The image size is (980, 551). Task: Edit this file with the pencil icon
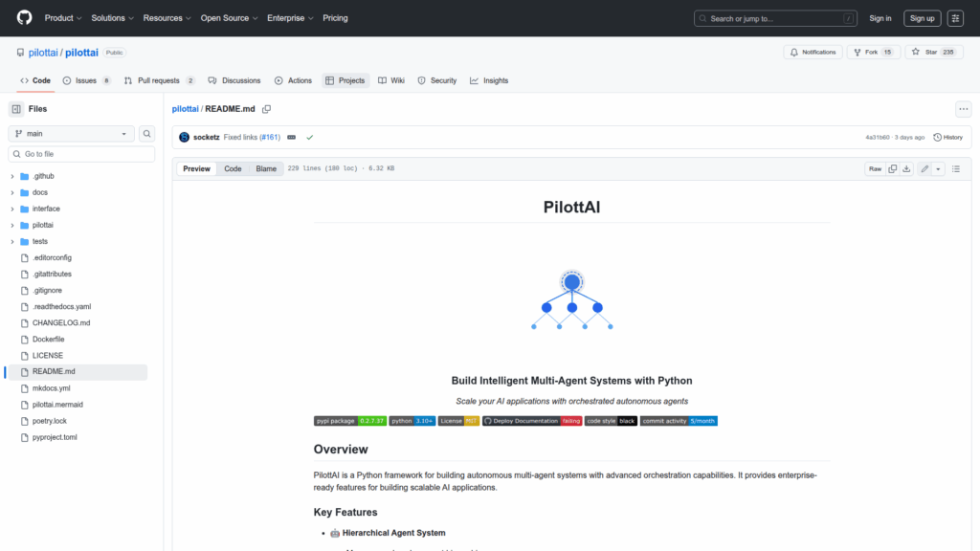pos(924,168)
